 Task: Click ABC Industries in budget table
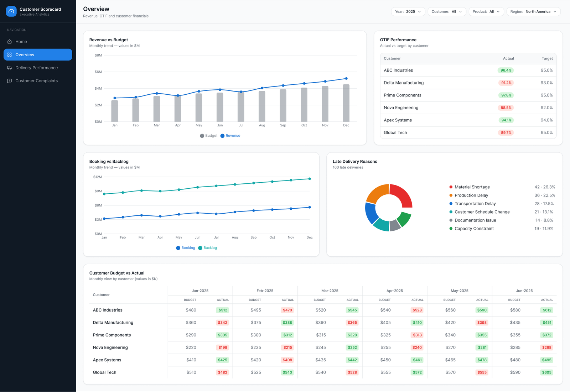(x=108, y=310)
